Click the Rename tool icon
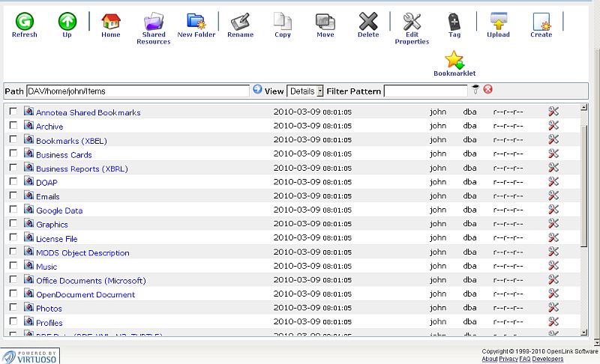This screenshot has height=364, width=600. [240, 22]
